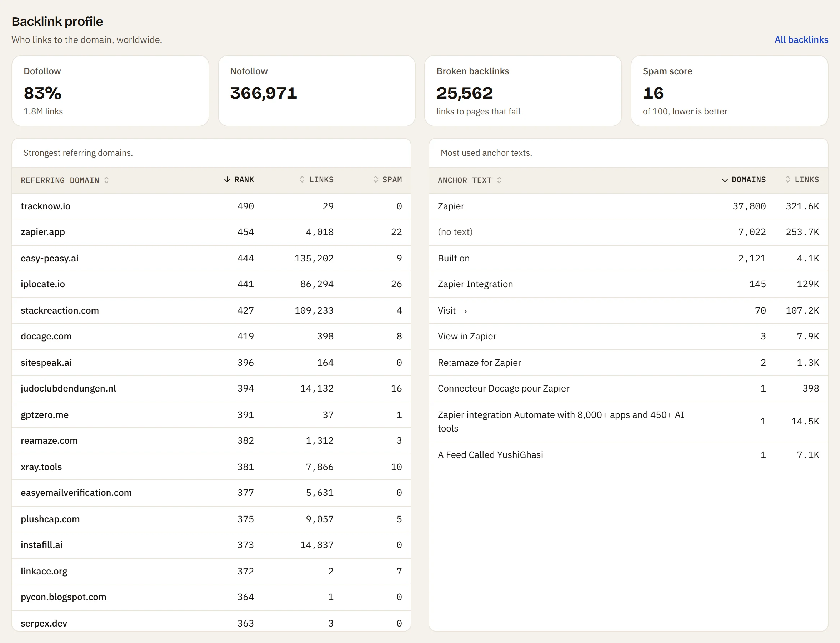This screenshot has height=643, width=840.
Task: Click the Built on anchor text
Action: [x=454, y=258]
